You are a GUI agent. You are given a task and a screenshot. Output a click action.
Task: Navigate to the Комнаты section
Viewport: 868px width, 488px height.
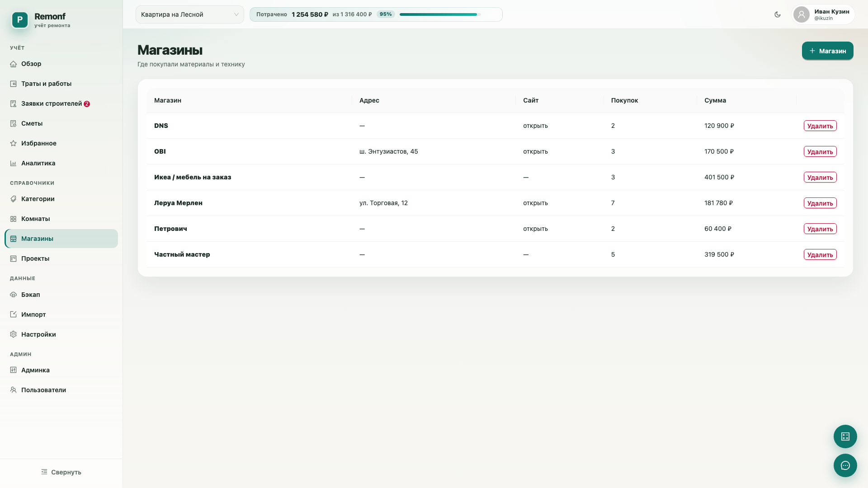click(61, 219)
